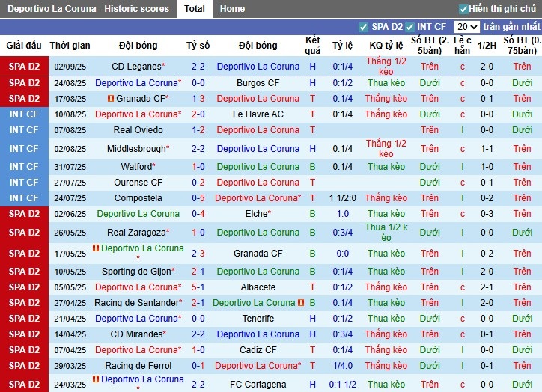The width and height of the screenshot is (542, 392).
Task: Click SPA D2 league badge in the 02/06/25 row
Action: (x=24, y=214)
